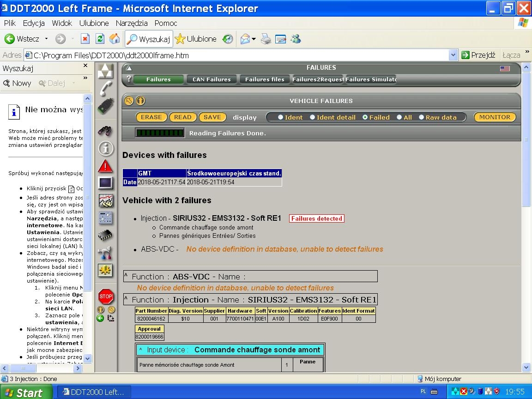Image resolution: width=532 pixels, height=399 pixels.
Task: Click the yellow gear settings icon
Action: [x=105, y=271]
